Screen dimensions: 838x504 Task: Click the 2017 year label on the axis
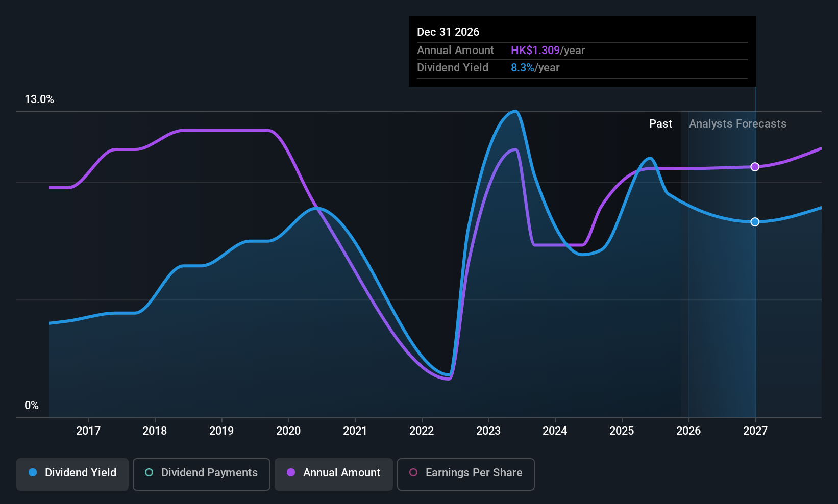click(x=88, y=431)
